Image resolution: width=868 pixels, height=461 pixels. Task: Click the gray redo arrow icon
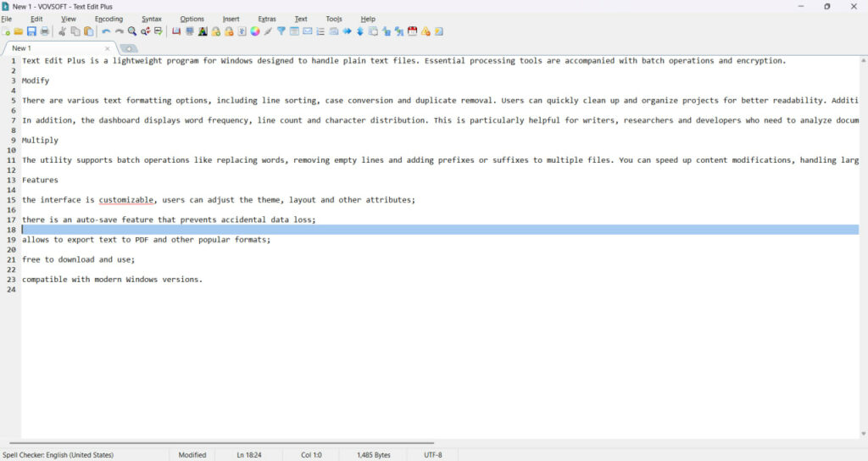[119, 31]
